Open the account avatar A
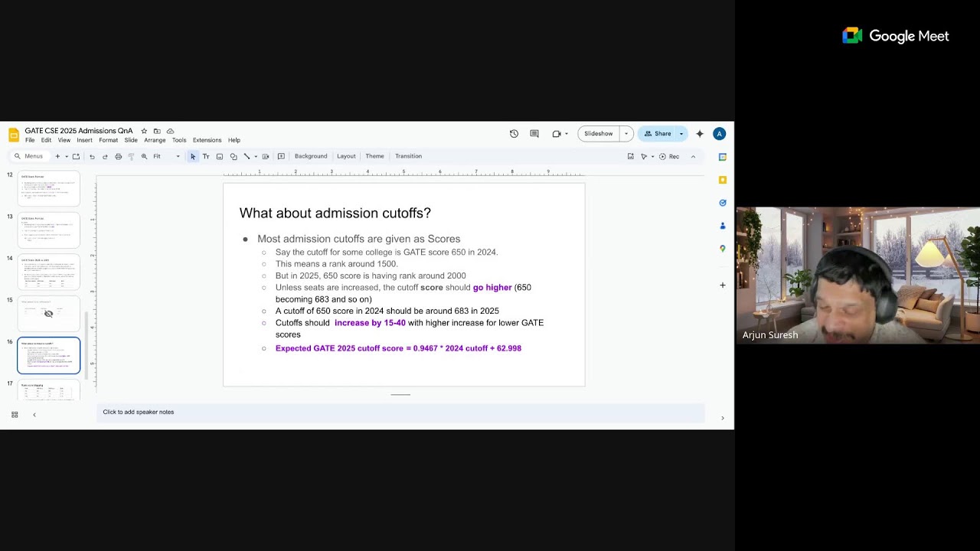 click(x=719, y=134)
